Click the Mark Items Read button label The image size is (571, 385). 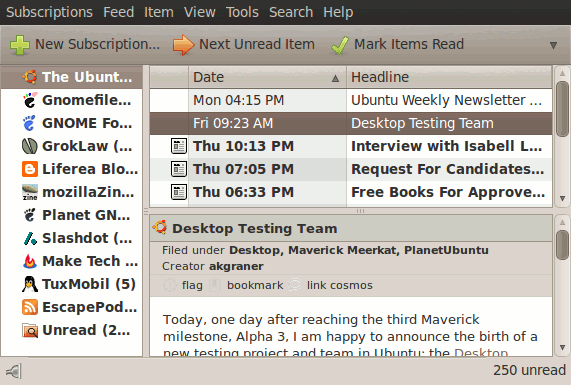pyautogui.click(x=409, y=44)
